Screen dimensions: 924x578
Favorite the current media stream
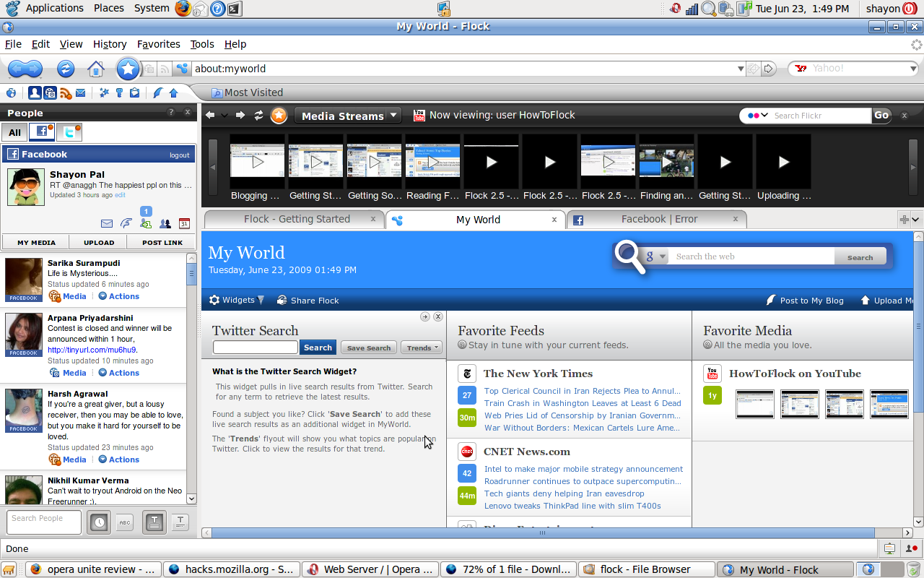click(279, 115)
